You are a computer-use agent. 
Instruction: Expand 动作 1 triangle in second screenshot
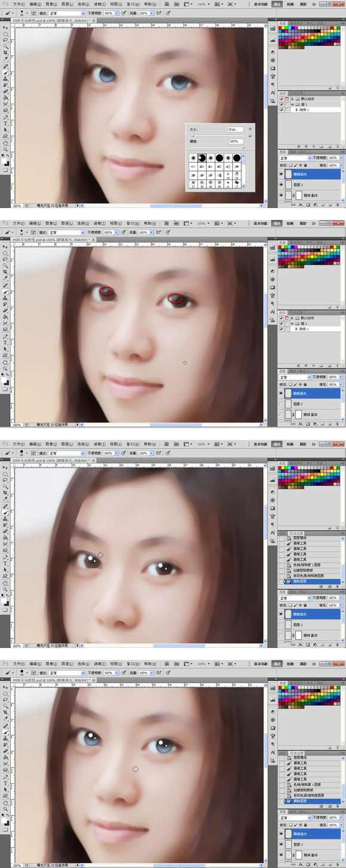296,329
